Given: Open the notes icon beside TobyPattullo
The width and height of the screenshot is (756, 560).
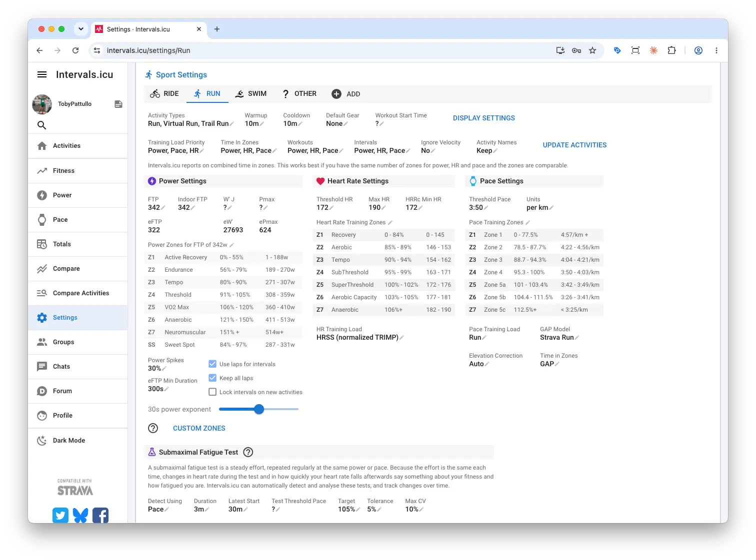Looking at the screenshot, I should click(118, 104).
